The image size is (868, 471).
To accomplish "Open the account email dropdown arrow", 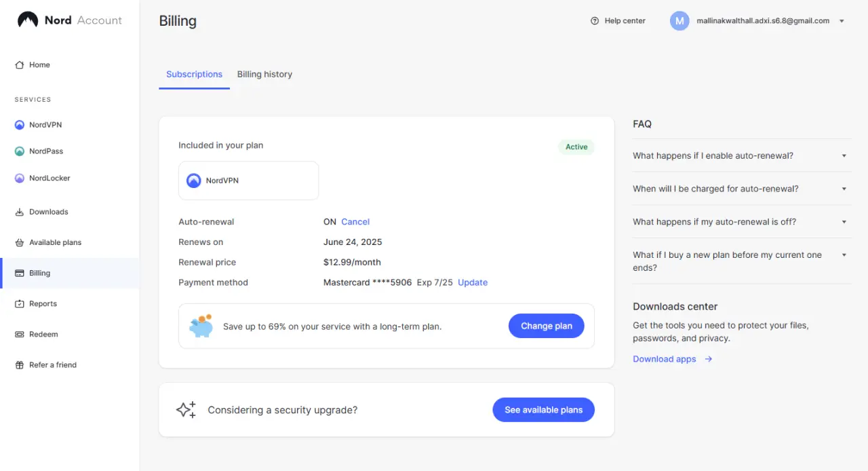I will pyautogui.click(x=842, y=21).
